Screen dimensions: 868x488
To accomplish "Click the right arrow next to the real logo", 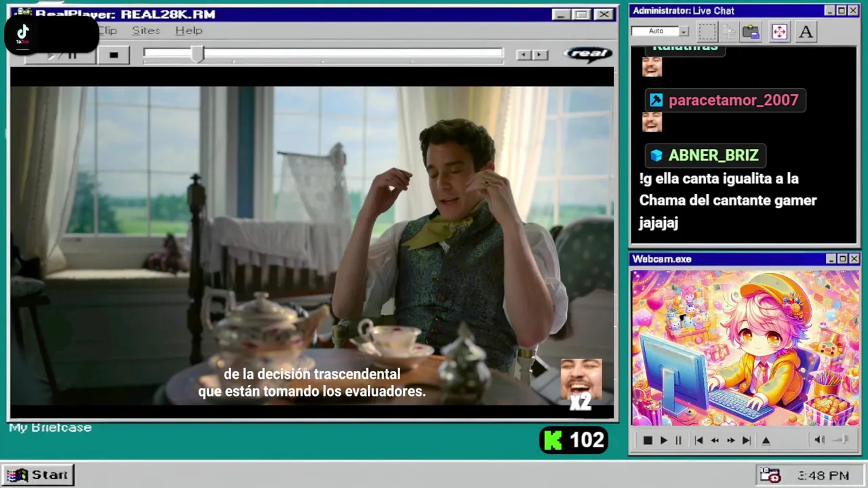I will pos(540,55).
